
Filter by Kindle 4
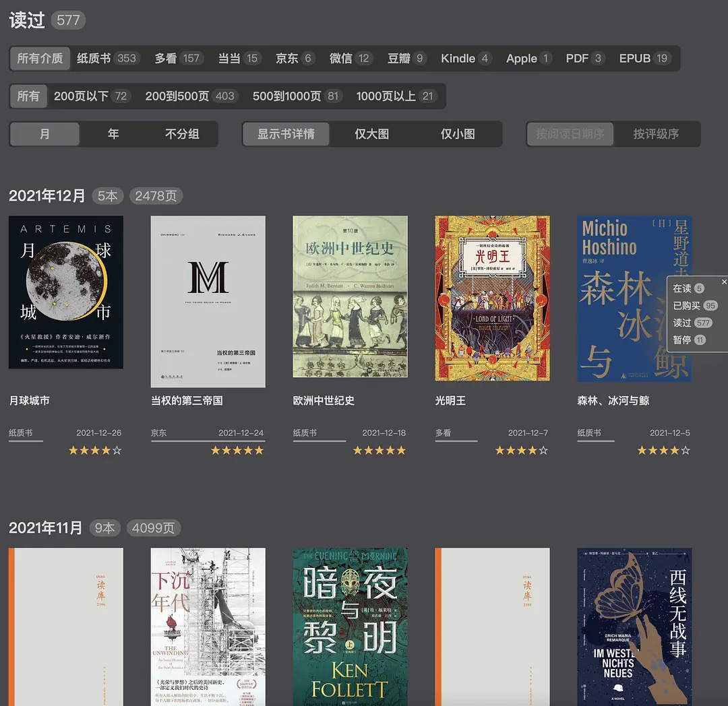click(x=466, y=59)
